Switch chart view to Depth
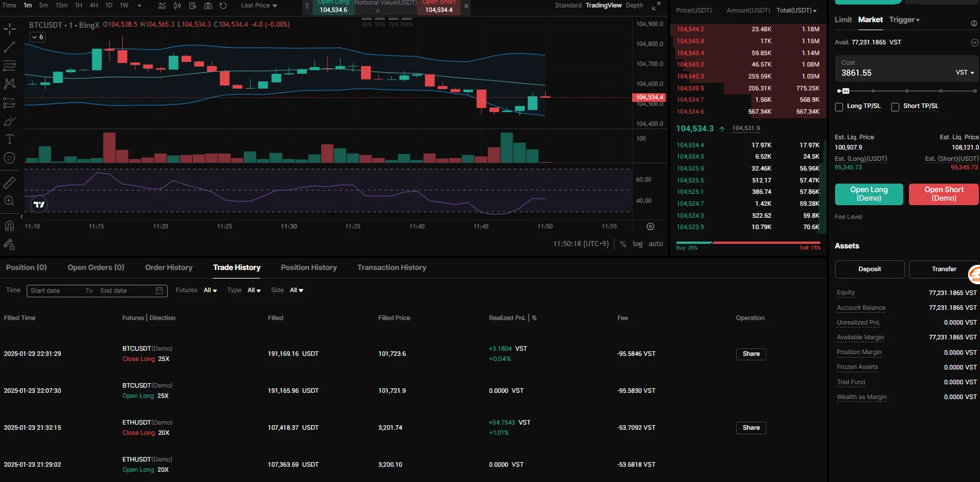This screenshot has height=482, width=980. click(634, 6)
